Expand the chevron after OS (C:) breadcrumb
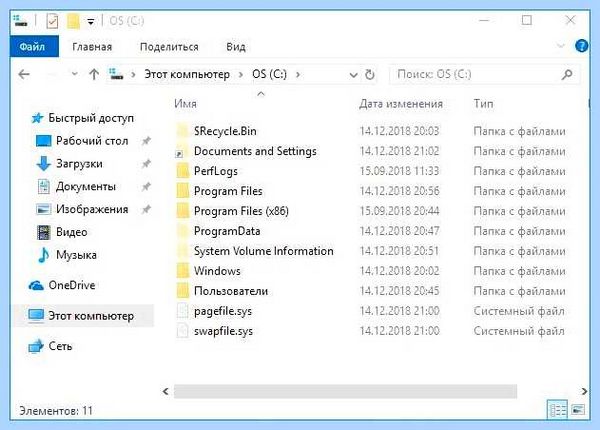 click(298, 75)
